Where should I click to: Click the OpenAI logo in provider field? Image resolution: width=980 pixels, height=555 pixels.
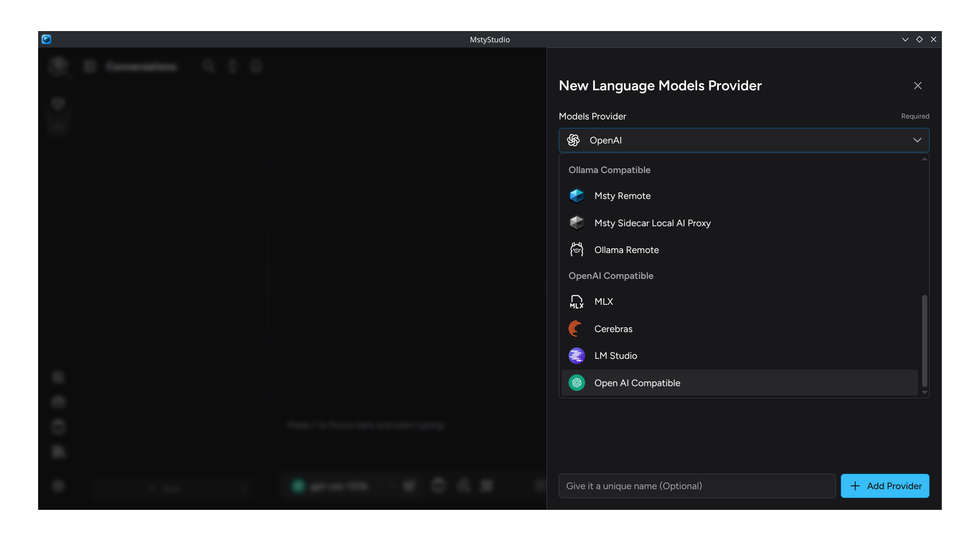(x=573, y=140)
